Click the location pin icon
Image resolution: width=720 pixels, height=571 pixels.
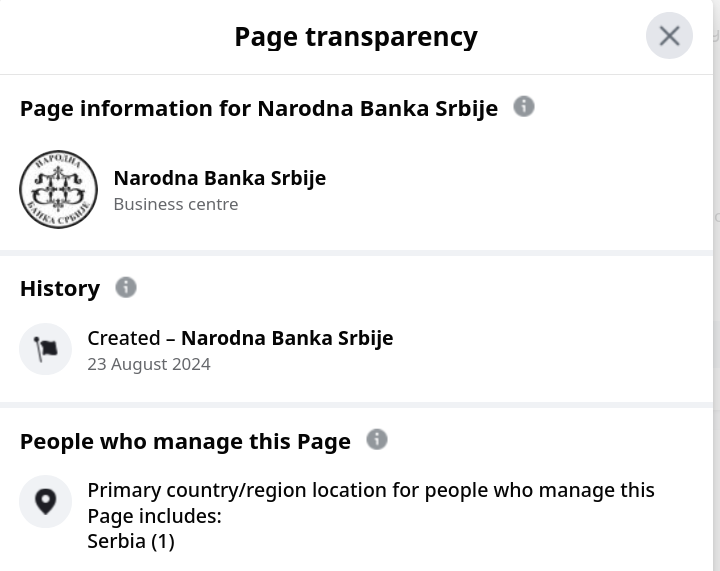click(x=45, y=502)
